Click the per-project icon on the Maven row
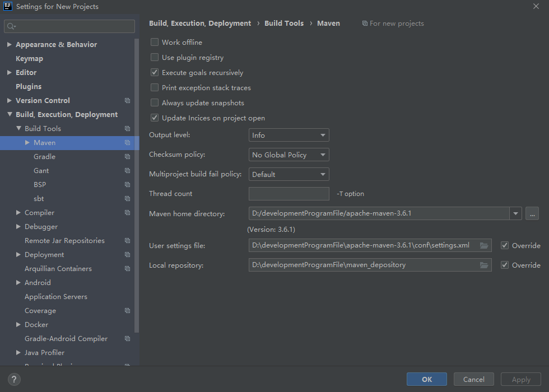Screen dimensions: 549x392 click(128, 142)
